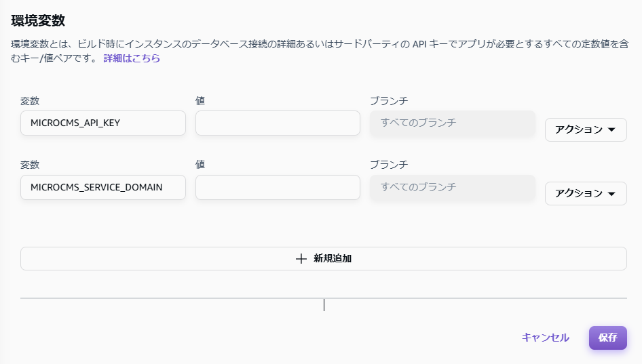Click the 値 label in the second row
Screen dimensions: 642x364
pyautogui.click(x=200, y=165)
